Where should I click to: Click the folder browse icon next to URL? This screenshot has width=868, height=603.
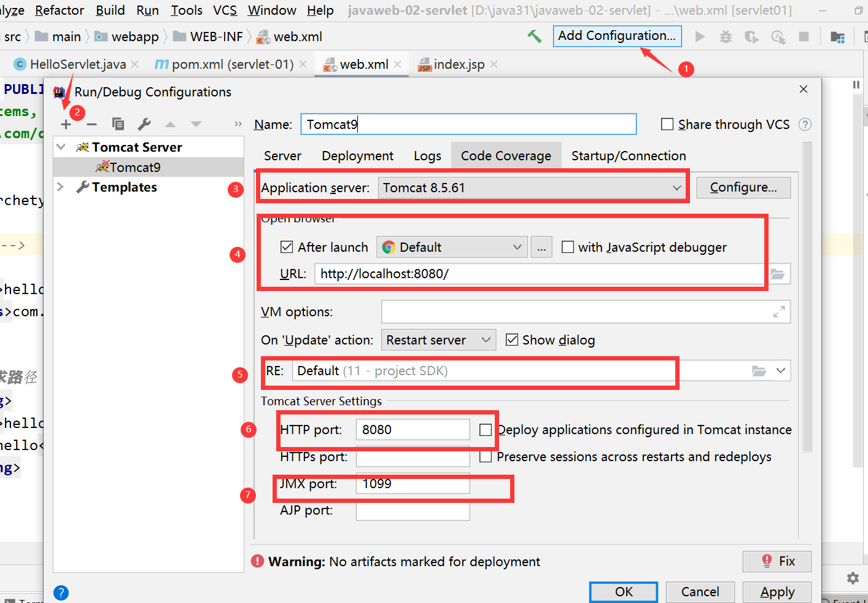(778, 274)
